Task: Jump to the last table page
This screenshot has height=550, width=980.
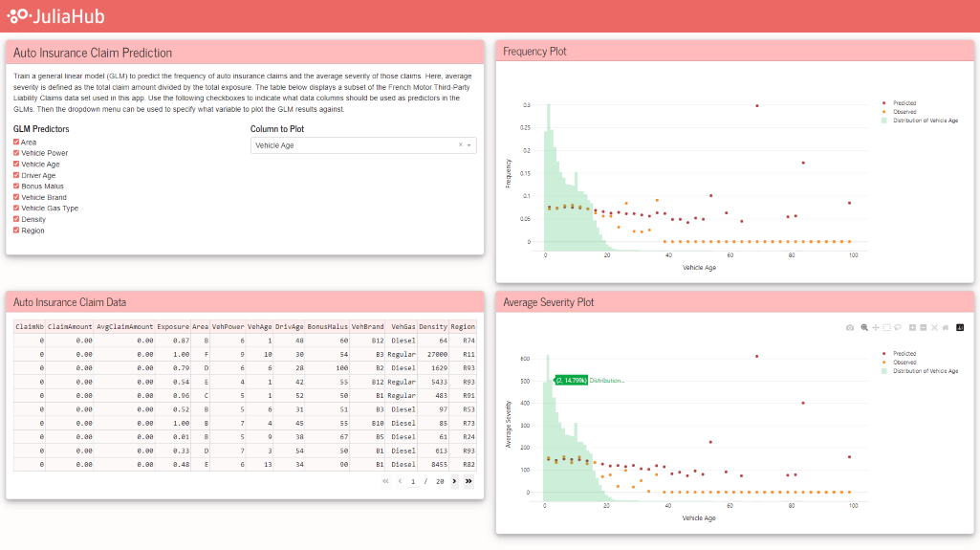Action: click(468, 482)
